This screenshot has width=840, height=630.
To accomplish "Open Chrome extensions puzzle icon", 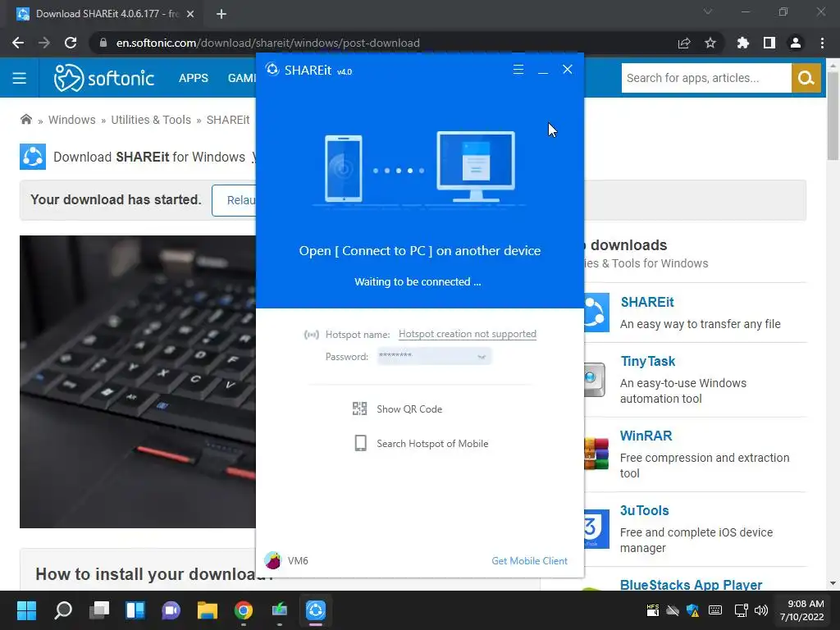I will tap(742, 43).
